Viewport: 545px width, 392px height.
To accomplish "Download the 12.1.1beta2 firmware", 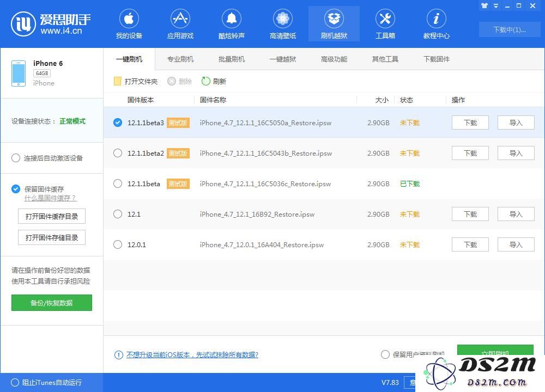I will (470, 153).
